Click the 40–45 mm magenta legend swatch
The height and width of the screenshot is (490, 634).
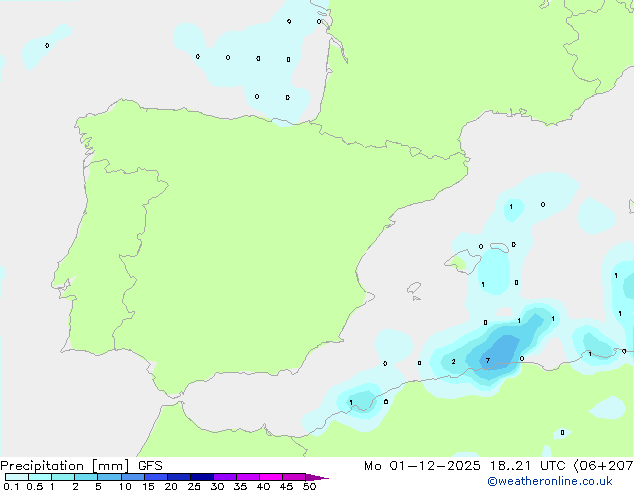[x=271, y=477]
